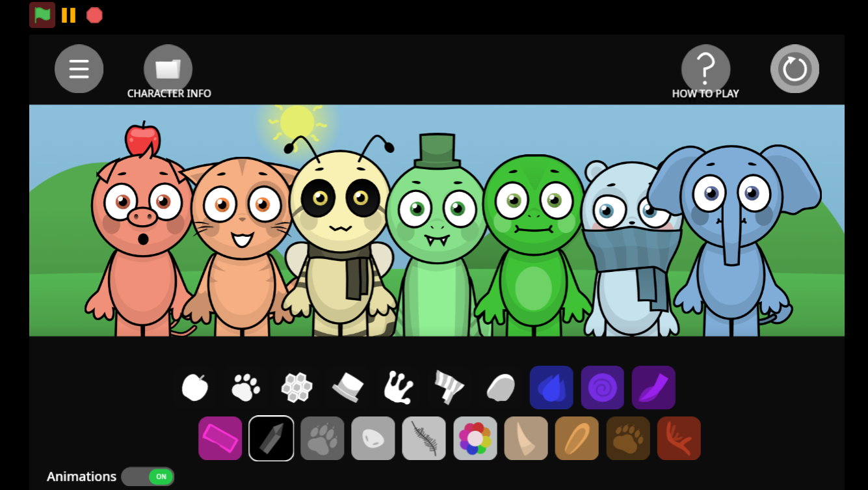
Task: Select the dark brown bear paw icon
Action: (x=628, y=439)
